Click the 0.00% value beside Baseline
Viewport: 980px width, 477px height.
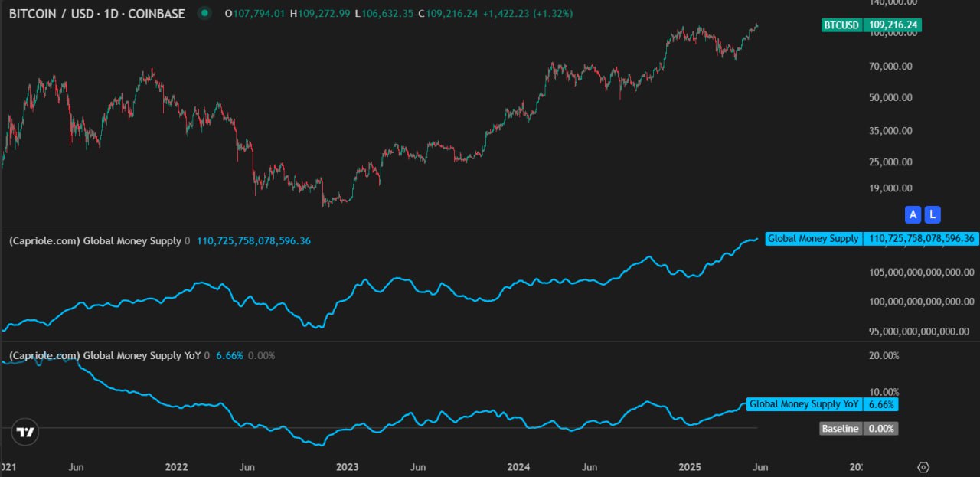point(880,429)
